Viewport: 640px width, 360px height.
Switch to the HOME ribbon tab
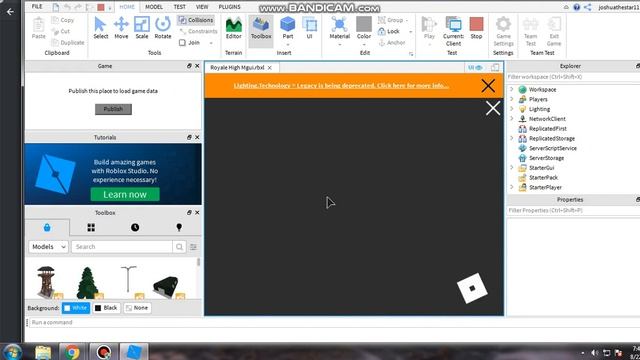127,7
